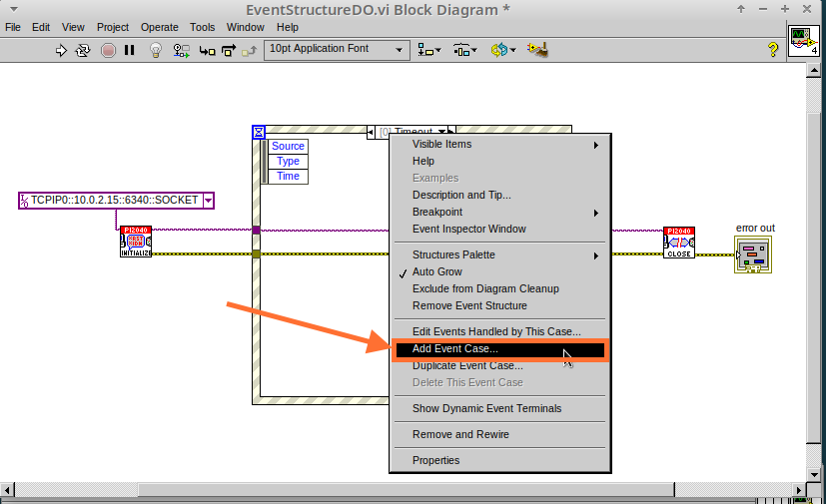
Task: Click the Pause toolbar icon
Action: coord(129,50)
